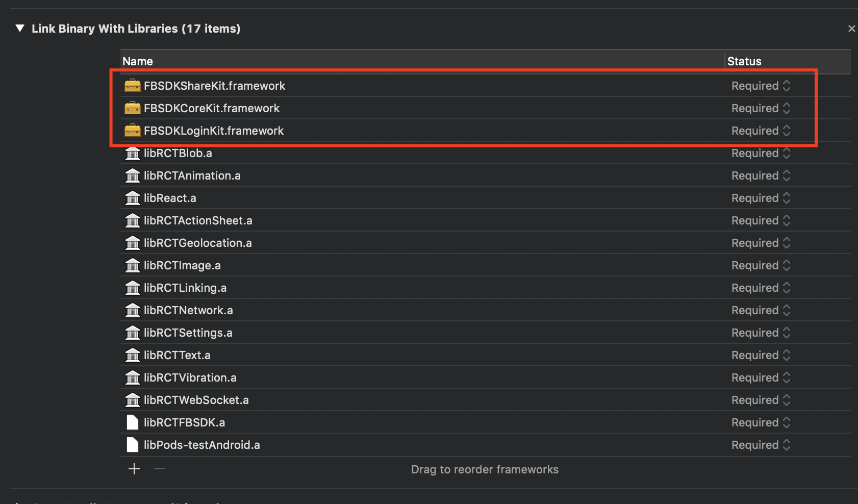Click the libRCTWebSocket.a library icon
858x504 pixels.
(132, 400)
